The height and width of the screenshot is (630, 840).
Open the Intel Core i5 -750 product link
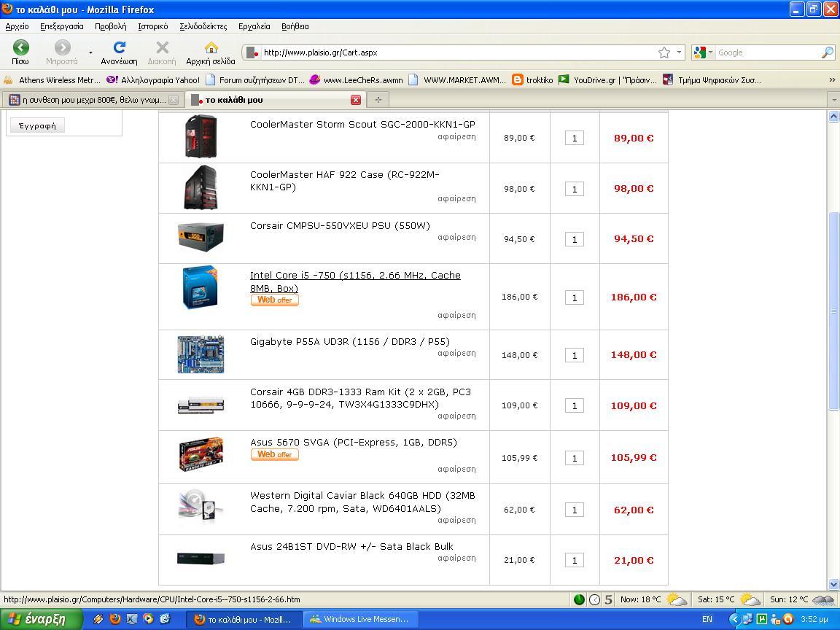pyautogui.click(x=355, y=281)
